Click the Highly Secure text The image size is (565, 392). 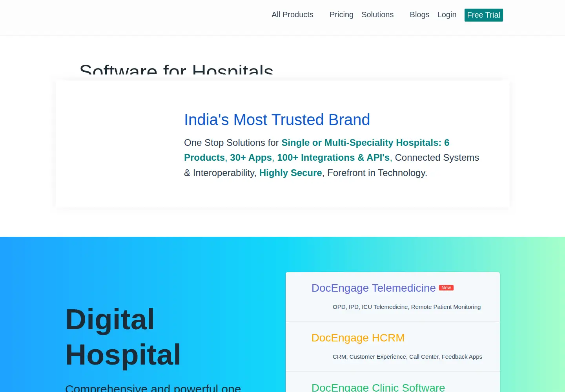tap(291, 173)
